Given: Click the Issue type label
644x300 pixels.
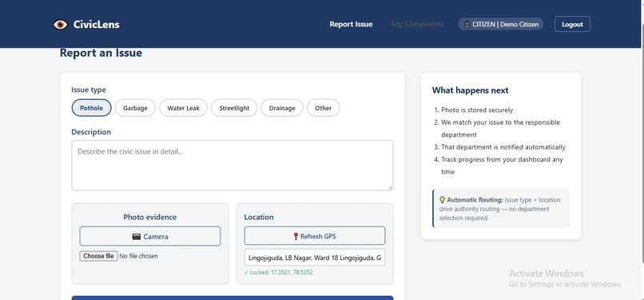Looking at the screenshot, I should pyautogui.click(x=89, y=90).
